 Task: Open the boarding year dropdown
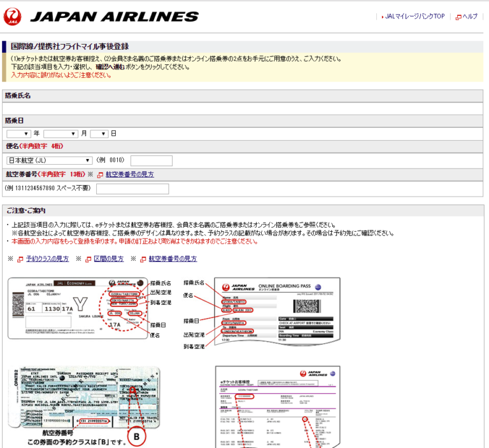coord(18,134)
